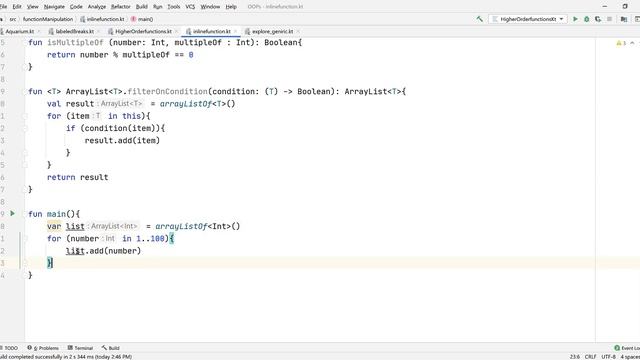This screenshot has width=640, height=360.
Task: Open the Refactor menu
Action: pyautogui.click(x=120, y=7)
